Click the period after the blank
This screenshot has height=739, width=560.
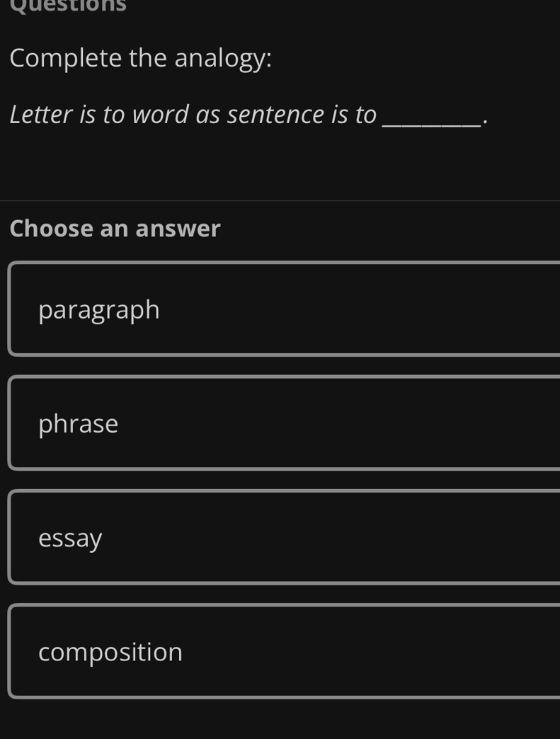pos(484,122)
